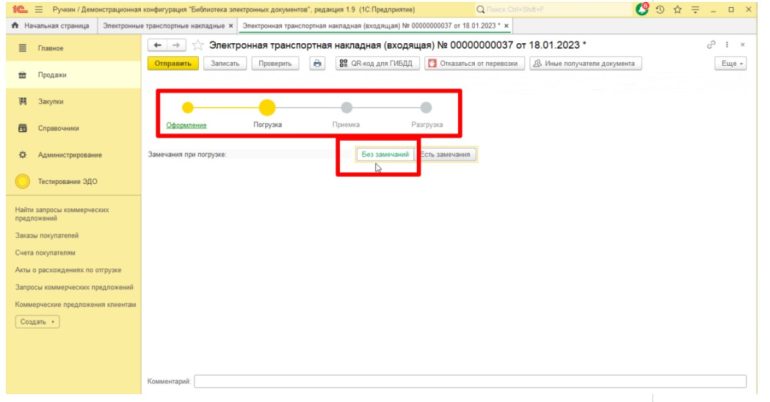Screen dimensions: 770x402
Task: Select the Оформление stage link
Action: coord(187,125)
